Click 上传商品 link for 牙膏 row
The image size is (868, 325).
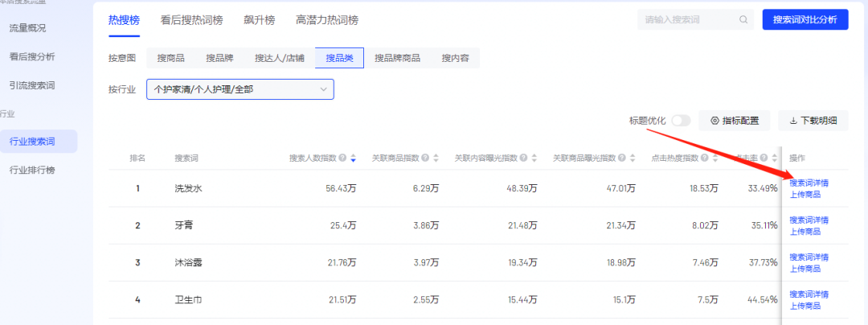805,232
